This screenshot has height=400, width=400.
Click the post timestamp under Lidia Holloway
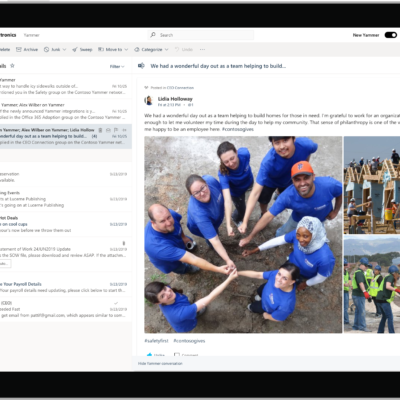coord(169,105)
